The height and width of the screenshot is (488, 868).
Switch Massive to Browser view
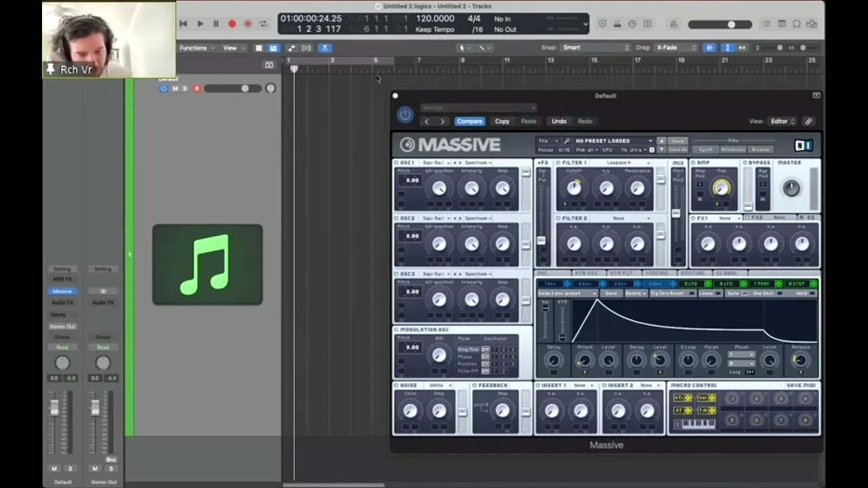tap(761, 150)
